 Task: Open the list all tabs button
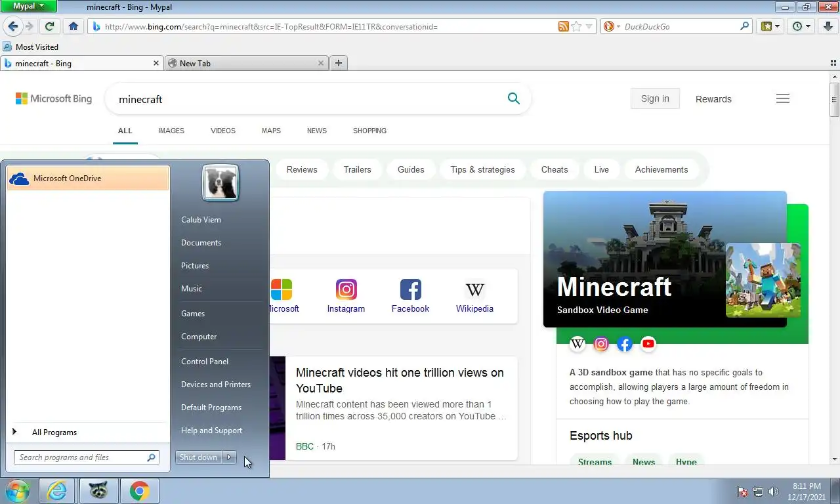coord(833,63)
